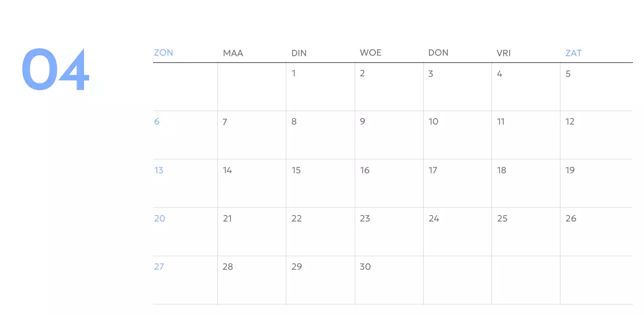Click on Saturday the 5th
This screenshot has width=644, height=315.
(x=568, y=74)
